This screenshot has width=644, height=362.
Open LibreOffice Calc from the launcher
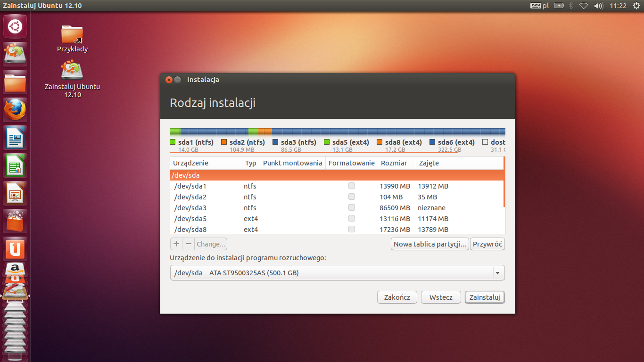tap(16, 165)
